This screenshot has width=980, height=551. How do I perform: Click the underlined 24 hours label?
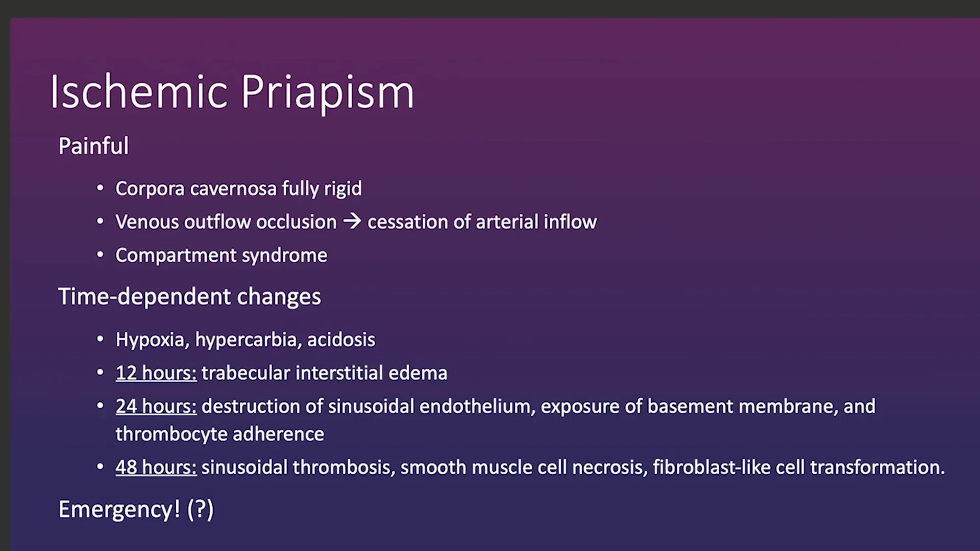click(x=156, y=407)
